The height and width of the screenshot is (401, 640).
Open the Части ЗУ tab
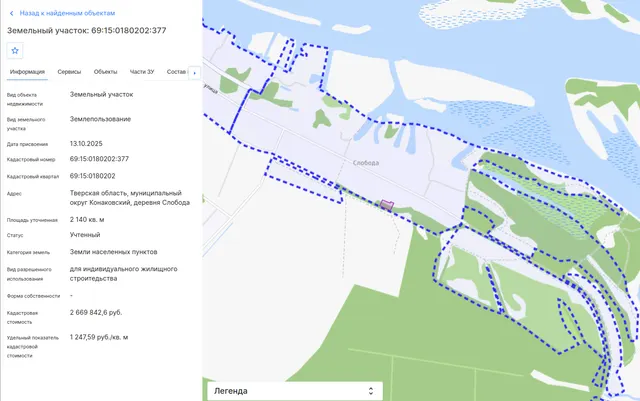pyautogui.click(x=142, y=72)
